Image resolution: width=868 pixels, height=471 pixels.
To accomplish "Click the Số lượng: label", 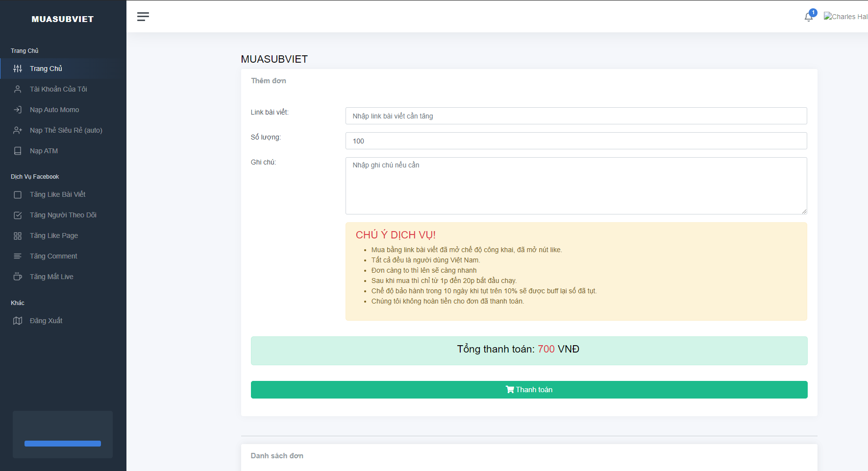I will pos(266,137).
